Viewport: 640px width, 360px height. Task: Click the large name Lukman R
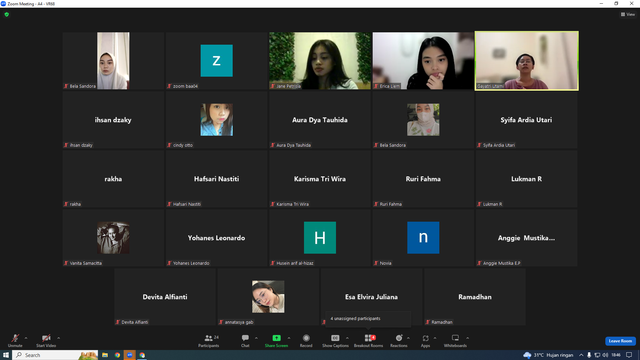click(x=527, y=179)
